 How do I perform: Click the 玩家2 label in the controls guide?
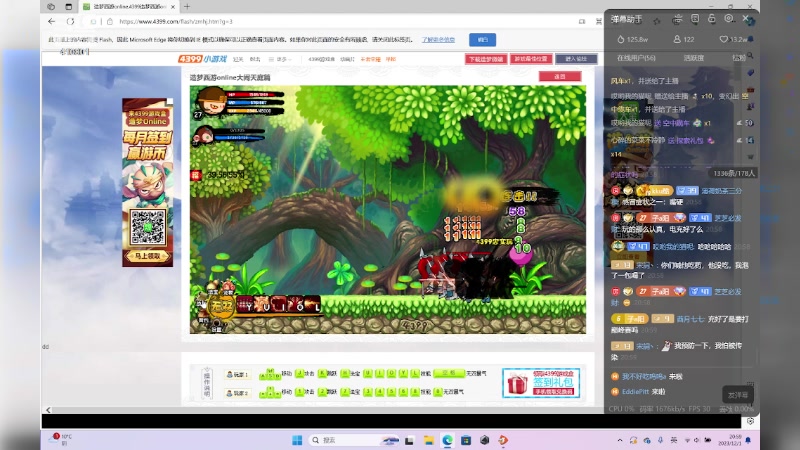[237, 393]
